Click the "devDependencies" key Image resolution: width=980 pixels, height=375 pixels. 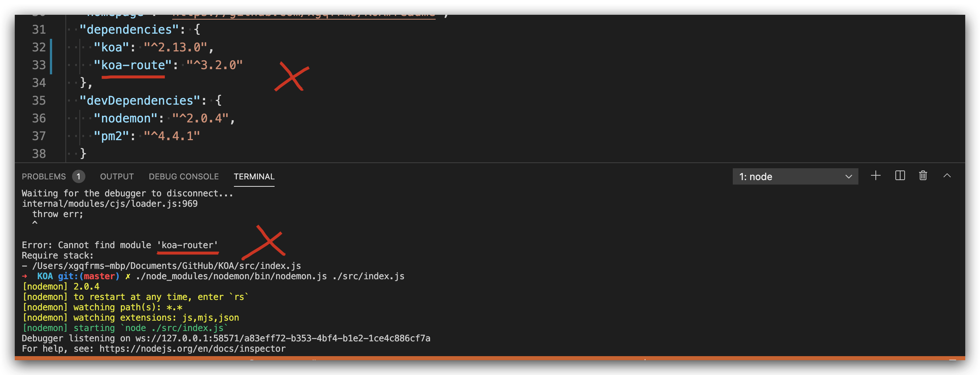140,101
